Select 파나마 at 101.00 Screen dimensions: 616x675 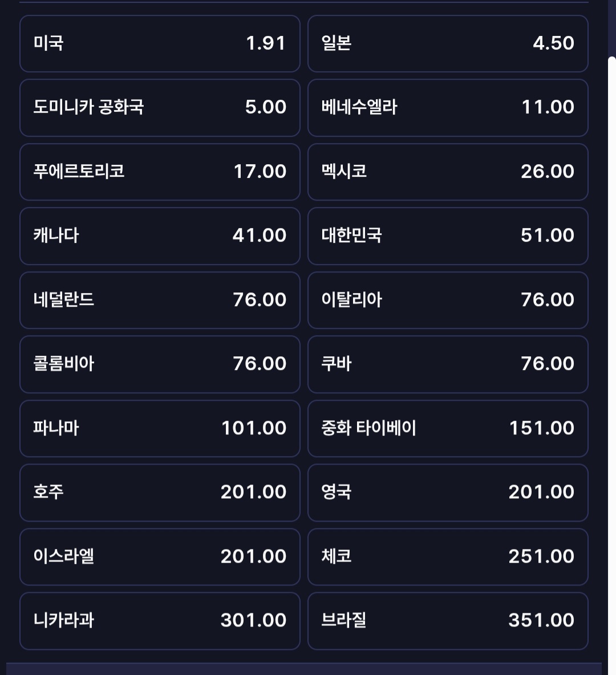[160, 428]
